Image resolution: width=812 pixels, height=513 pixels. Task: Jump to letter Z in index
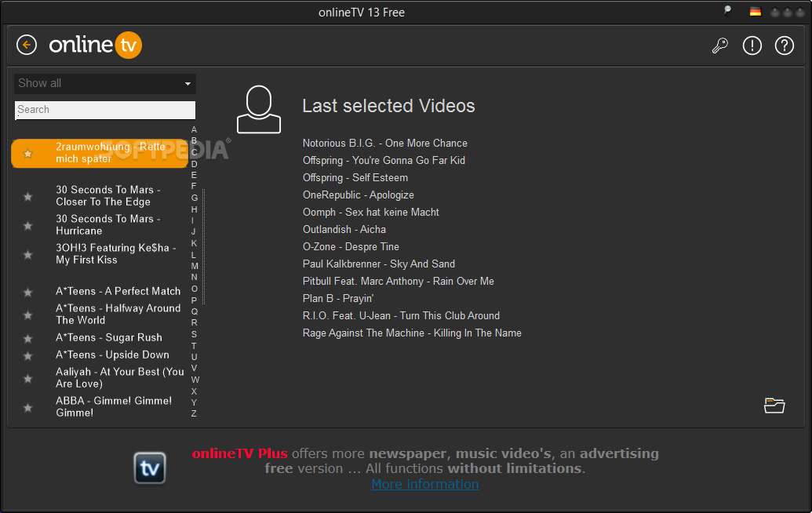click(x=194, y=413)
